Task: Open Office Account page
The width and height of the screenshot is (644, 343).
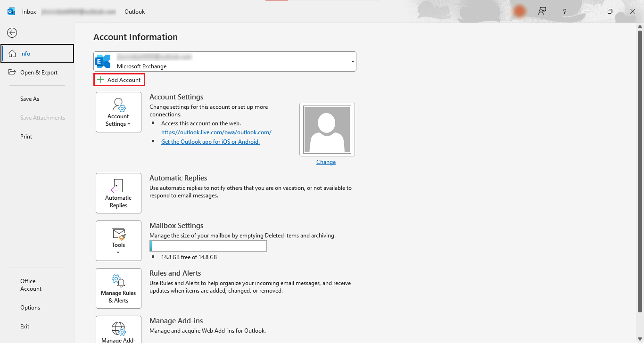Action: [31, 285]
